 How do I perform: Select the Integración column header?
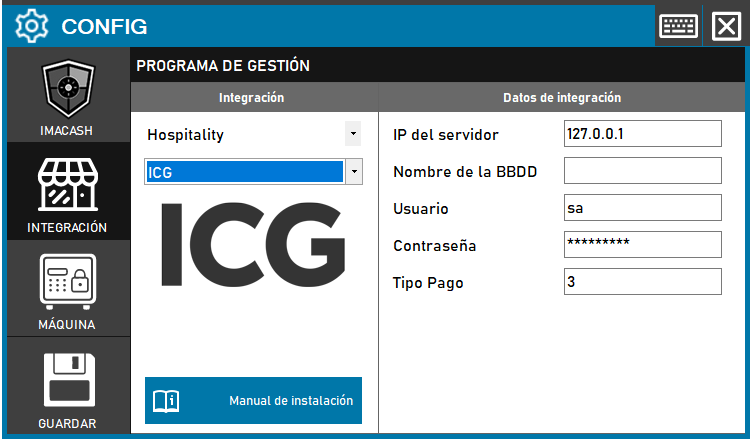tap(252, 98)
